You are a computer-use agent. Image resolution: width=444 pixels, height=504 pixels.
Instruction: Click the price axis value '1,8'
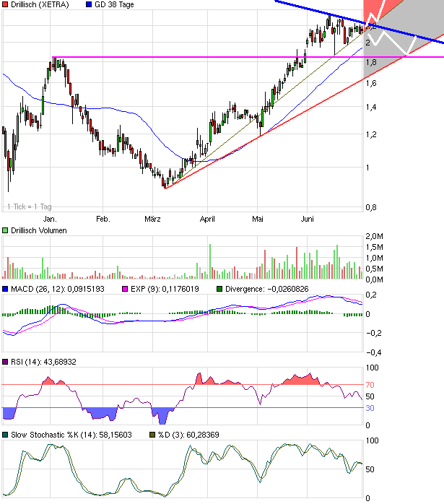click(x=371, y=62)
